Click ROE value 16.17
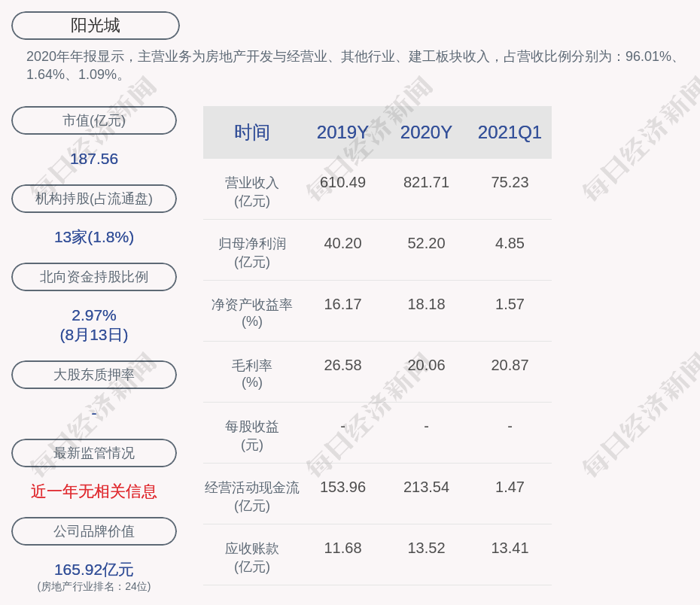This screenshot has height=605, width=700. pos(342,304)
